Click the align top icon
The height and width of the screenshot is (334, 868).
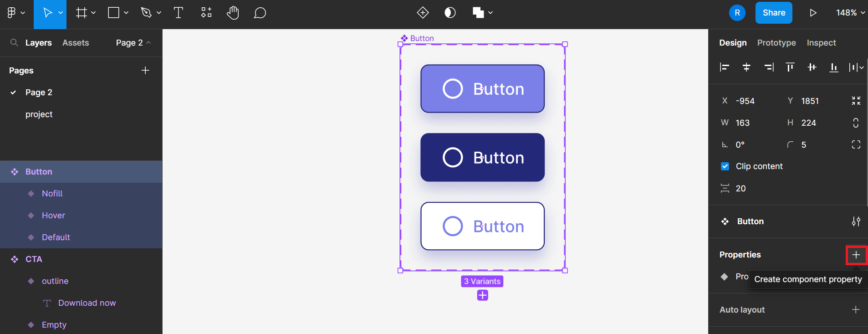pyautogui.click(x=790, y=67)
